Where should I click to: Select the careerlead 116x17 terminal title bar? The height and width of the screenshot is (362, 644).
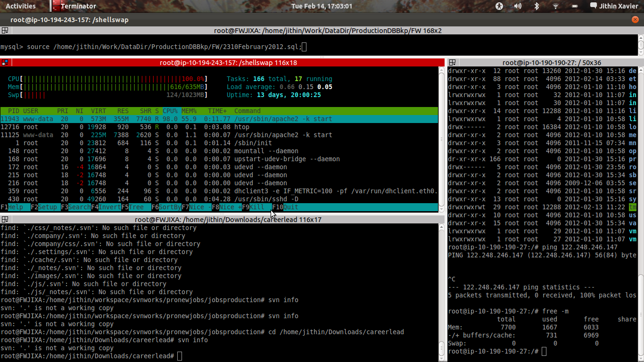click(x=228, y=219)
